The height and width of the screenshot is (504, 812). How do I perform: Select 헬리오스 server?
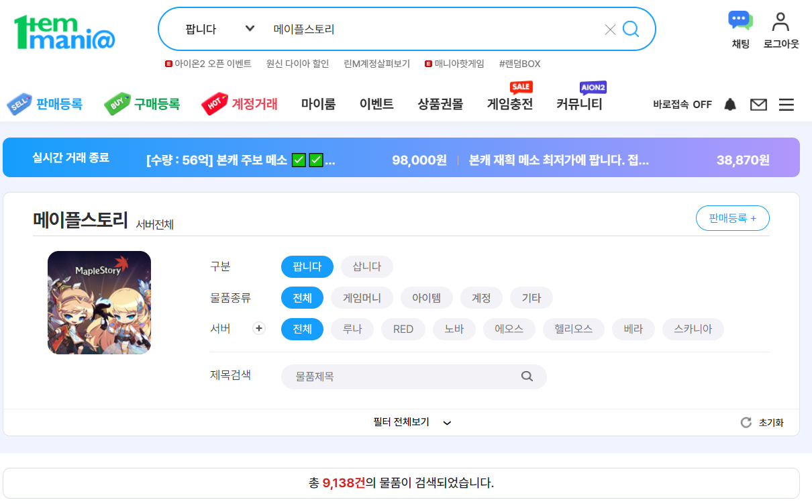[x=574, y=330]
